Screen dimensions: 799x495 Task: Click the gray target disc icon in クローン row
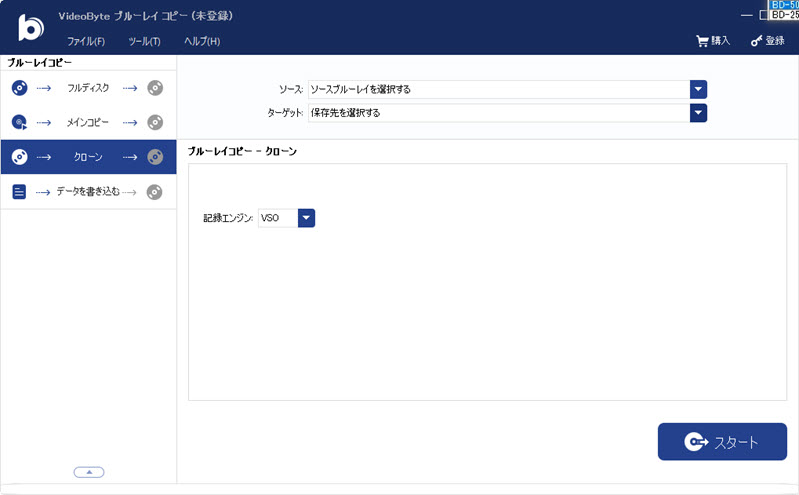[x=155, y=157]
